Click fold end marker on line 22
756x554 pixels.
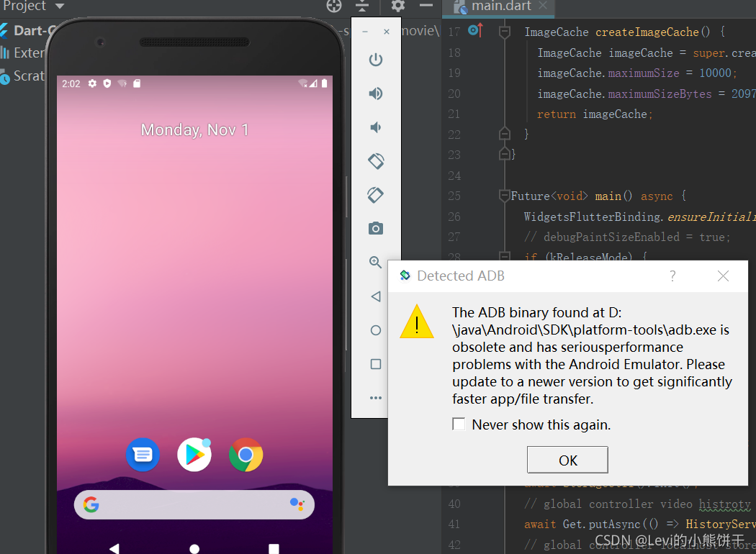[x=504, y=133]
